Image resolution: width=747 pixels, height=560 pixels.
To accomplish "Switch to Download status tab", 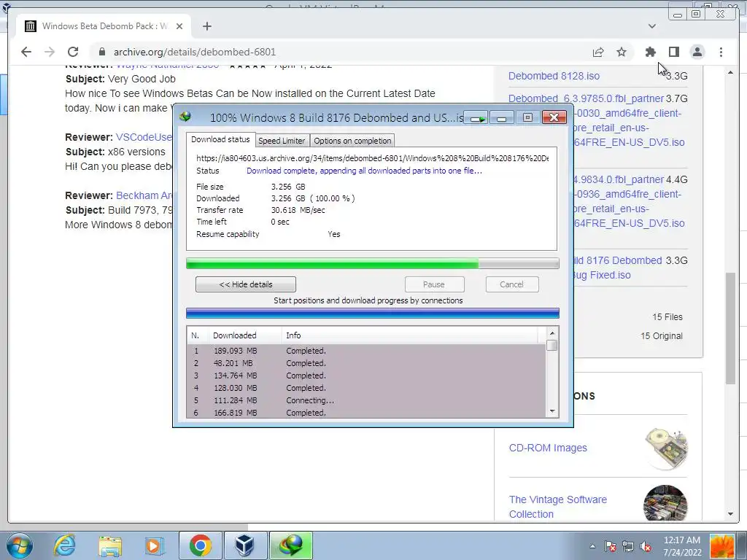I will 220,139.
